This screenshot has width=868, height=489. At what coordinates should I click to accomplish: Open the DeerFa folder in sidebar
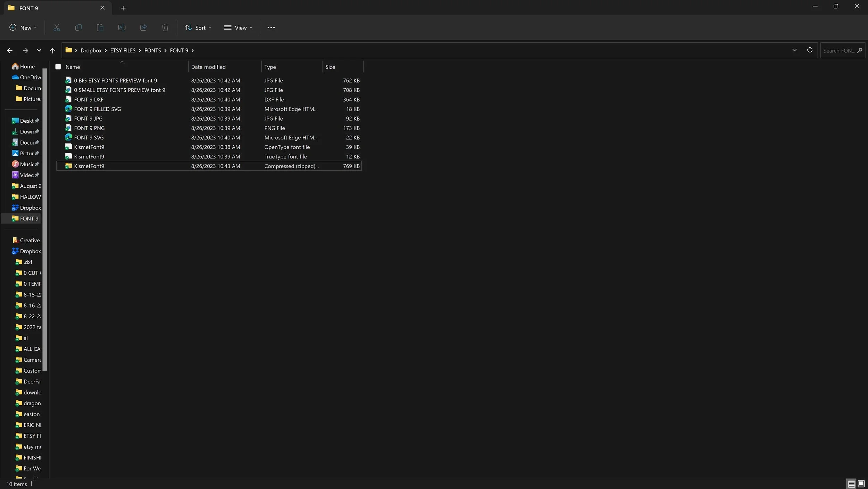(28, 381)
